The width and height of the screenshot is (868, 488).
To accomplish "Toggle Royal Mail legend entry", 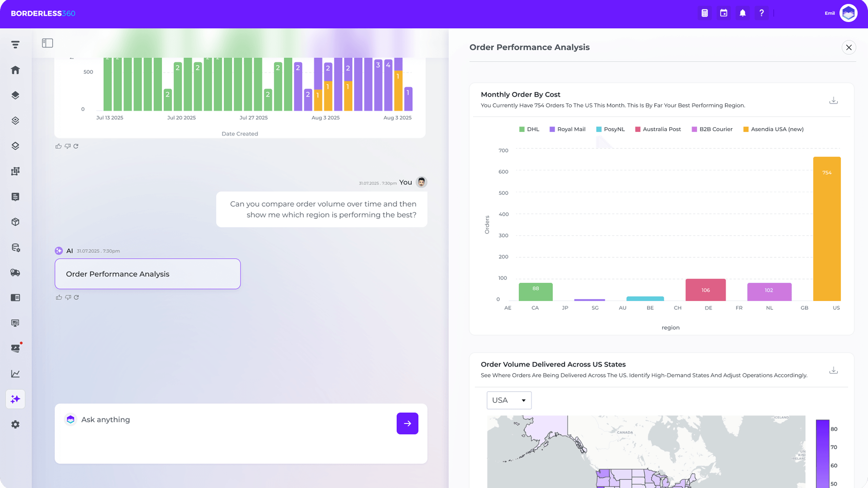I will [567, 129].
